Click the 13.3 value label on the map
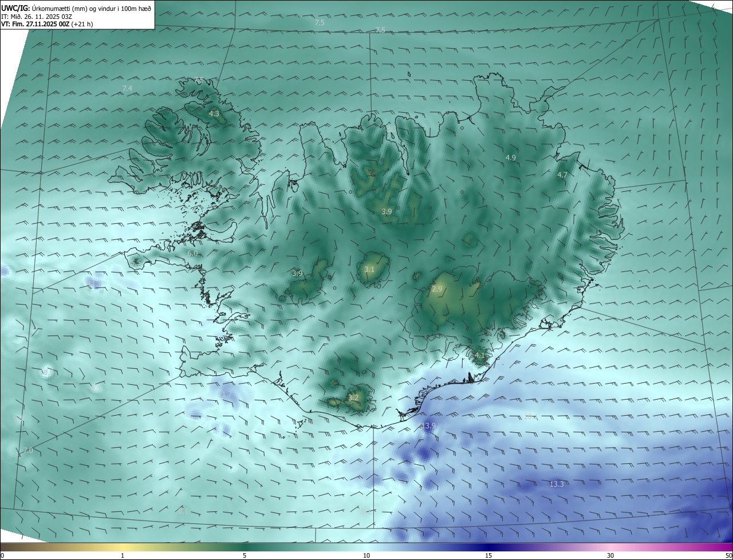Screen dimensions: 733x560 [557, 484]
